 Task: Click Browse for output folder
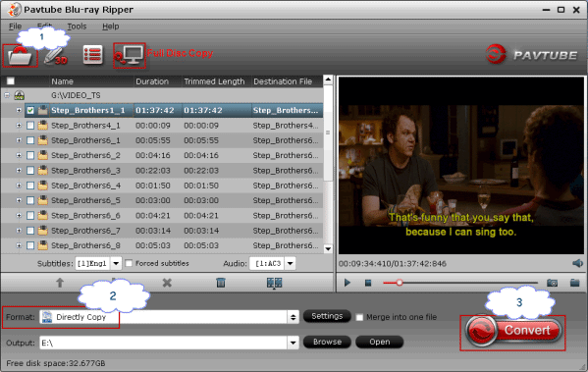(327, 342)
